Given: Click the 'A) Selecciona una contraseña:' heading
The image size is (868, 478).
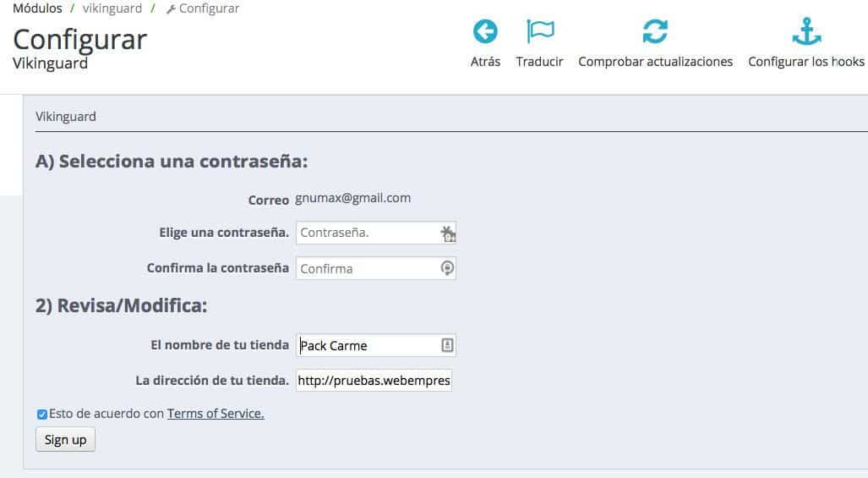Looking at the screenshot, I should point(172,162).
